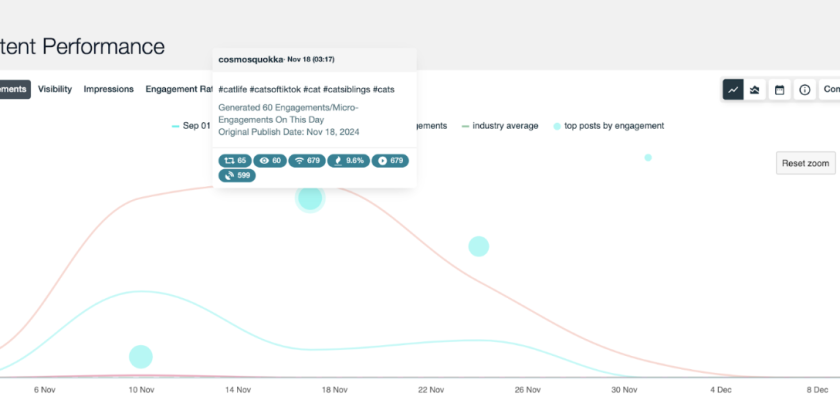Click the post bubble at 10 Nov
Screen dimensions: 840x400
click(x=141, y=357)
